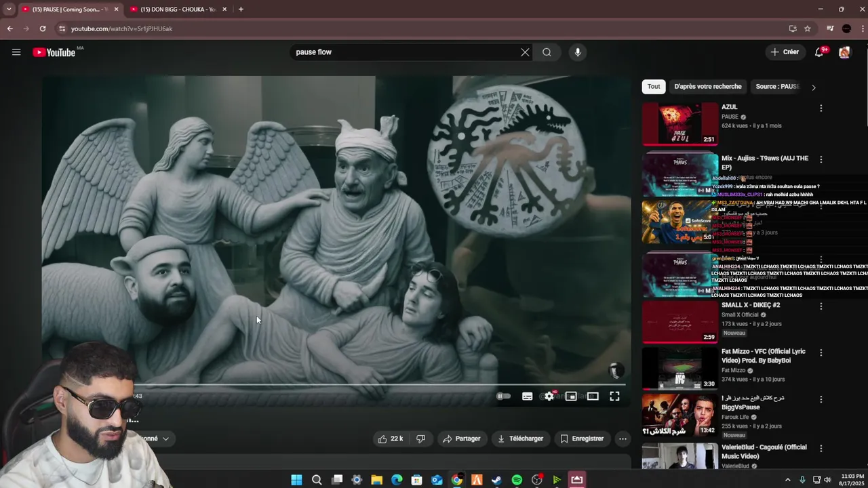Open 'Mix - Aujiss - T9aws' title link

pos(765,163)
